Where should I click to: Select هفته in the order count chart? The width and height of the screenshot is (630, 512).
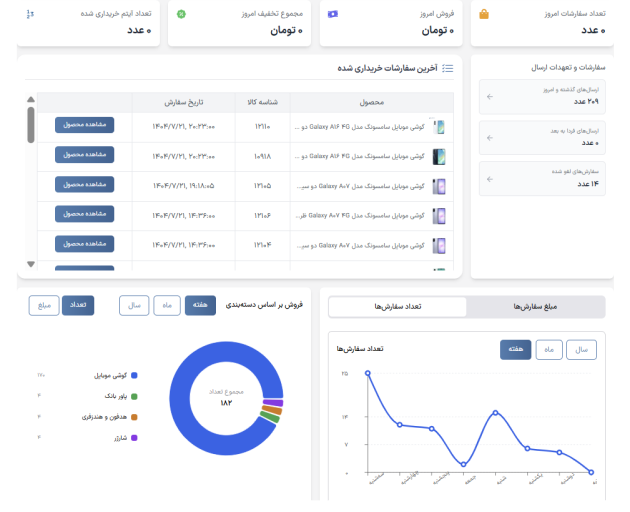tap(516, 349)
